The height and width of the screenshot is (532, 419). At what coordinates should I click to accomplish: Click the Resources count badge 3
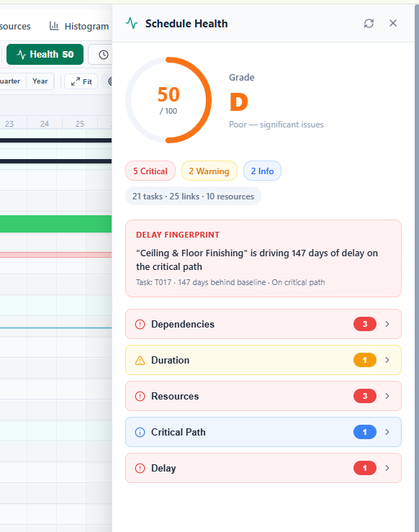pos(365,396)
